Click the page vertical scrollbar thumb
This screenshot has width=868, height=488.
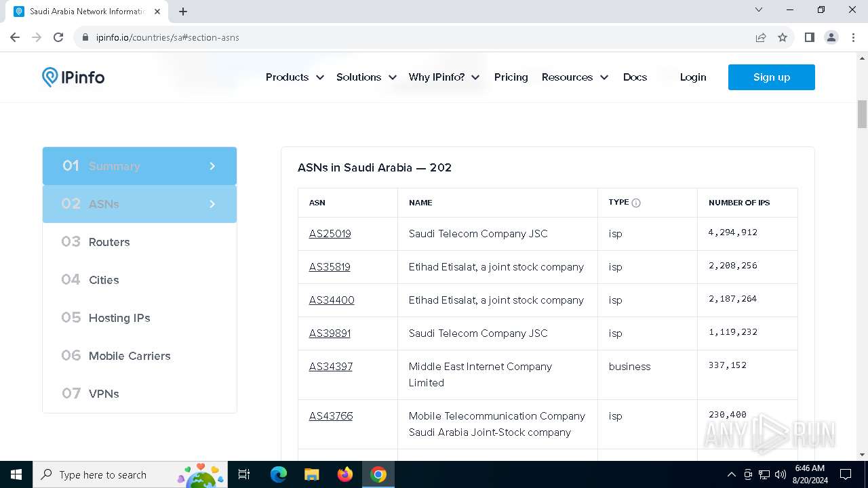tap(862, 114)
